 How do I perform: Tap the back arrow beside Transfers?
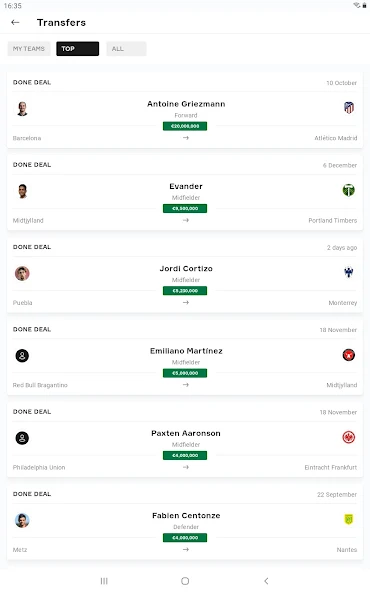[15, 23]
